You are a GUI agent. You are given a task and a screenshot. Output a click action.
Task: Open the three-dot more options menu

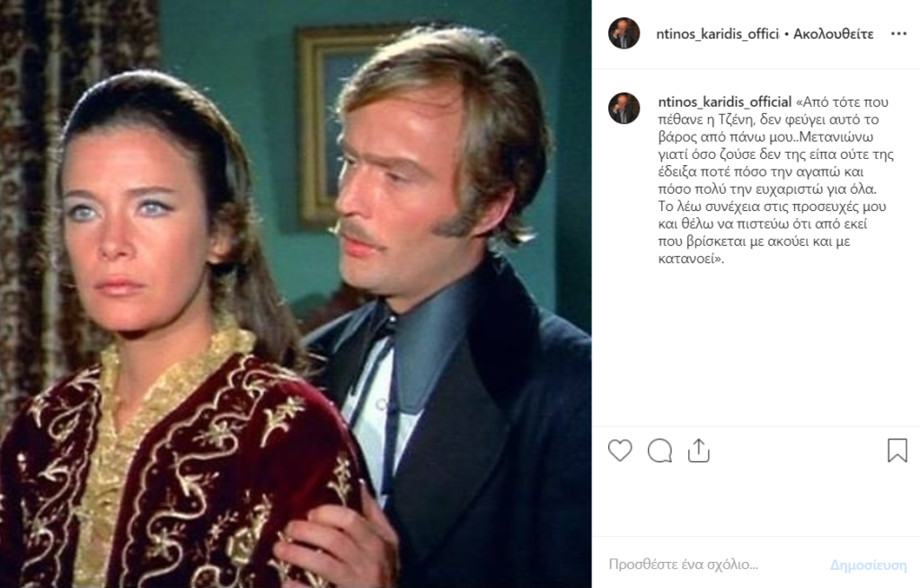point(898,34)
